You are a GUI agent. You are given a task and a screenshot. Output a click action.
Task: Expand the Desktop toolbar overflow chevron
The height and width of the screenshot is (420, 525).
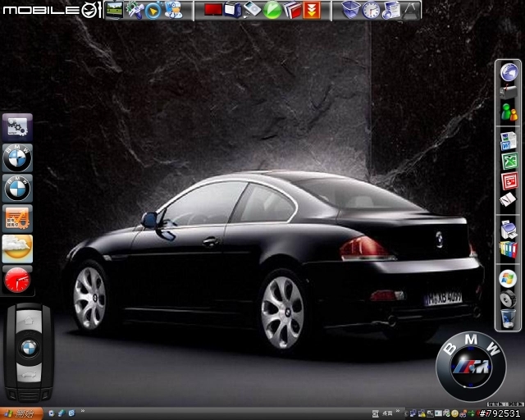coord(398,412)
